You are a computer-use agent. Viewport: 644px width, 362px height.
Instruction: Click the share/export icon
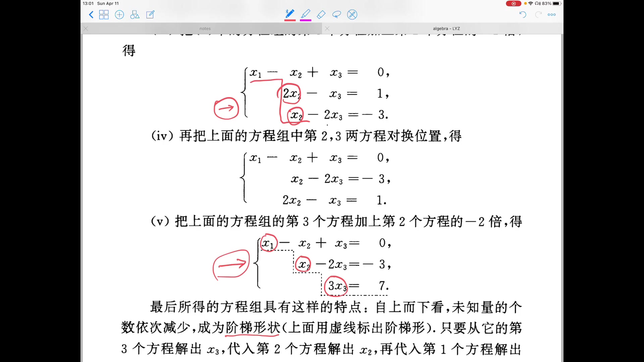tap(150, 14)
